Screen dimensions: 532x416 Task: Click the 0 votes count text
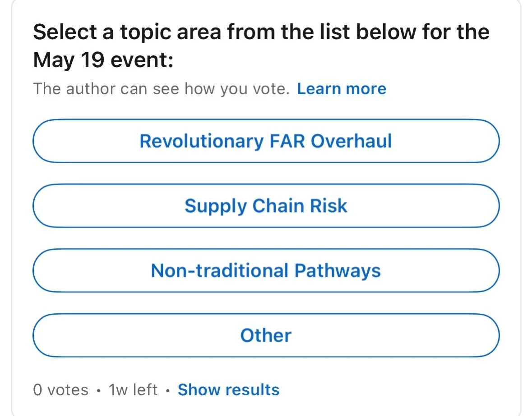[x=61, y=389]
